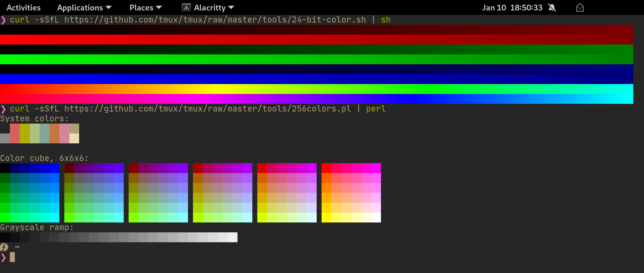
Task: Click the bright blue gradient bar
Action: click(x=317, y=79)
